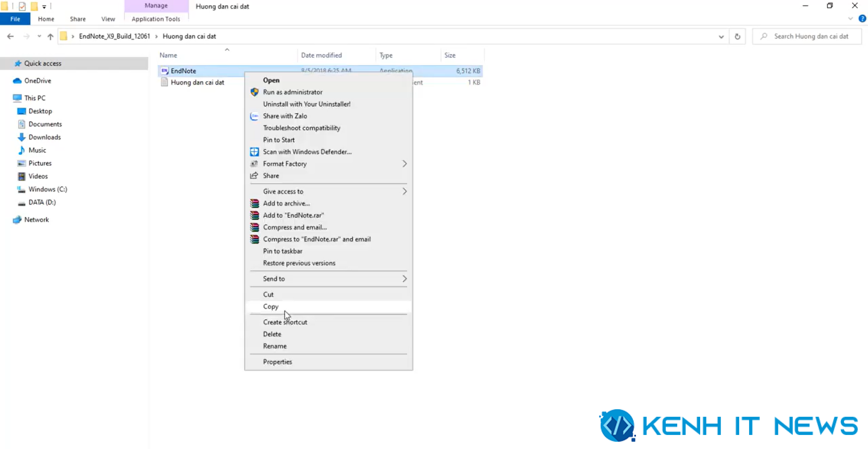This screenshot has width=868, height=449.
Task: Open Properties from the context menu
Action: click(x=277, y=362)
